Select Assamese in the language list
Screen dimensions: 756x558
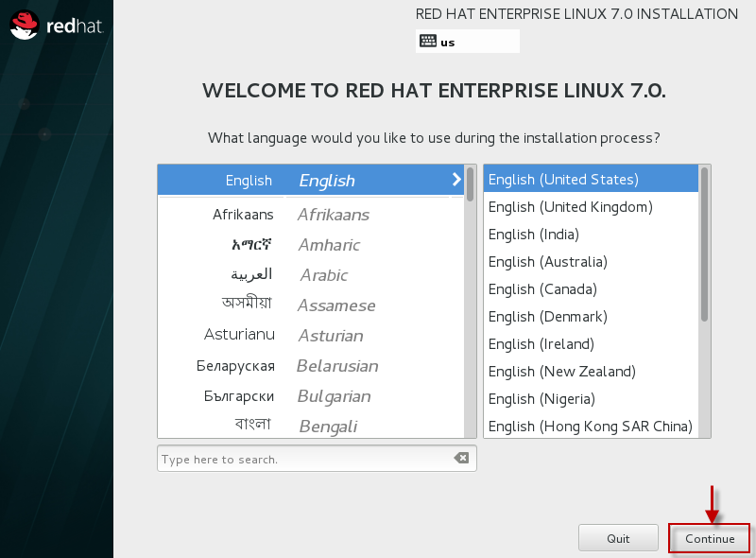point(311,305)
